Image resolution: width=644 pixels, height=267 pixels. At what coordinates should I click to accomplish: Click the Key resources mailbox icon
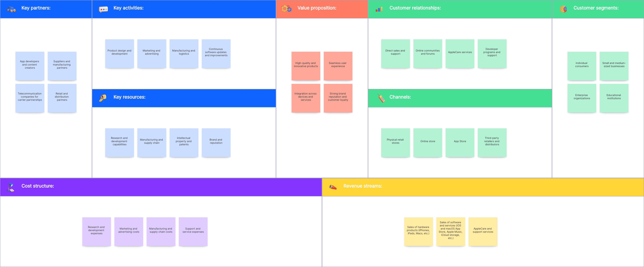(103, 98)
